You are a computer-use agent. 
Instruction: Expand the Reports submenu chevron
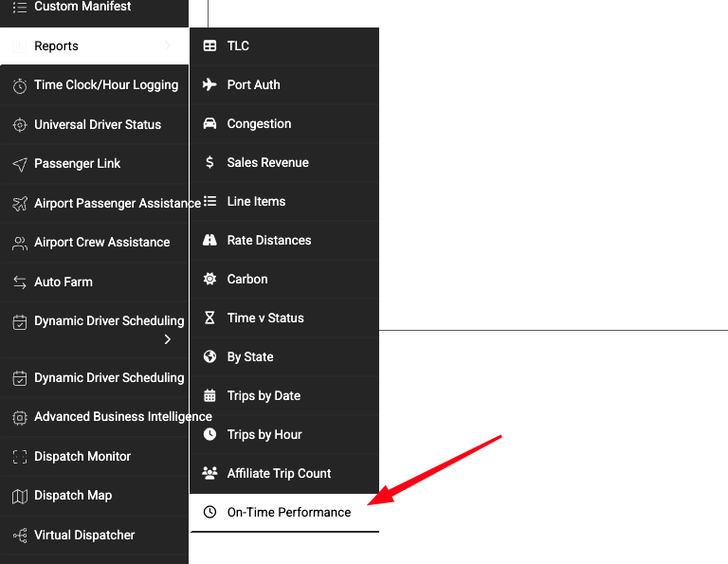[168, 45]
